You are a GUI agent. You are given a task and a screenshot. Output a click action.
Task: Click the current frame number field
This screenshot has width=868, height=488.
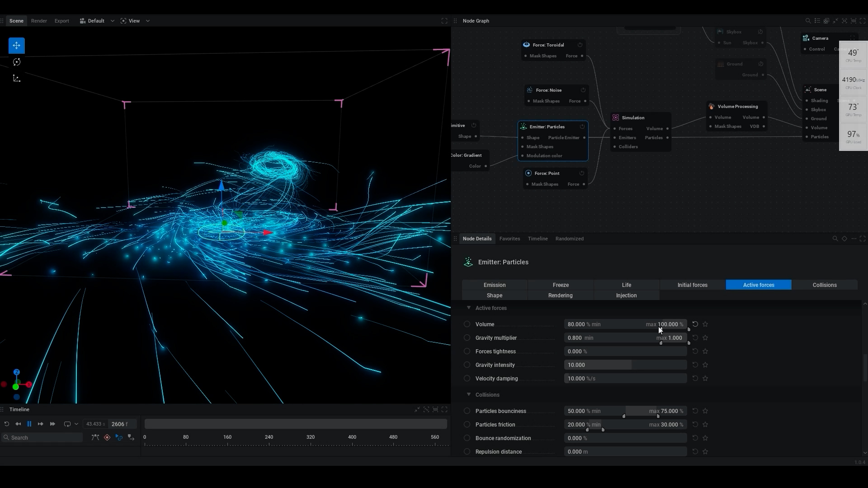[x=122, y=424]
